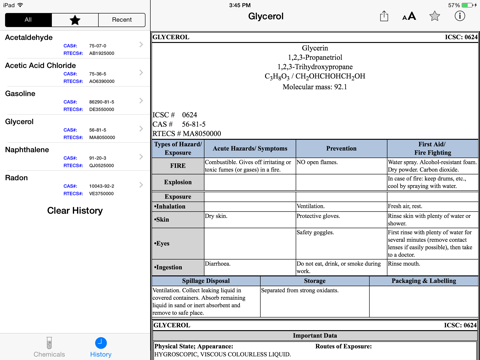Tap the Clear History button
This screenshot has width=480, height=360.
[x=75, y=211]
